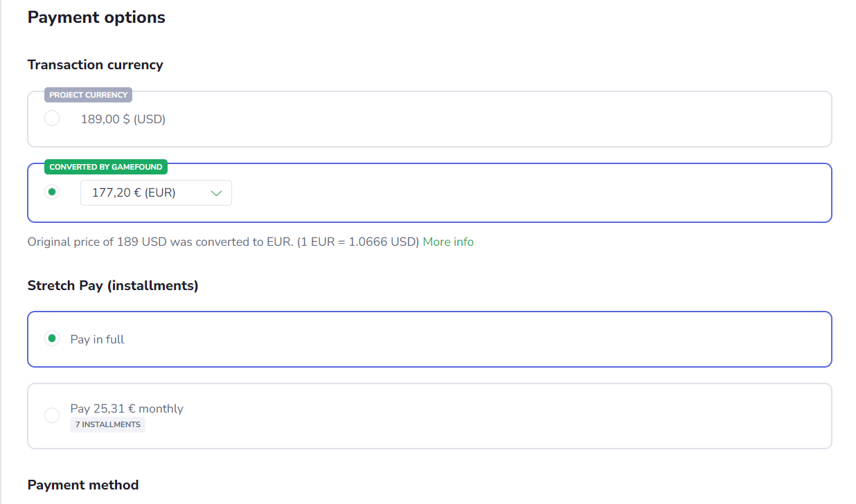Click the CONVERTED BY GAMEFOUND green badge

[106, 167]
